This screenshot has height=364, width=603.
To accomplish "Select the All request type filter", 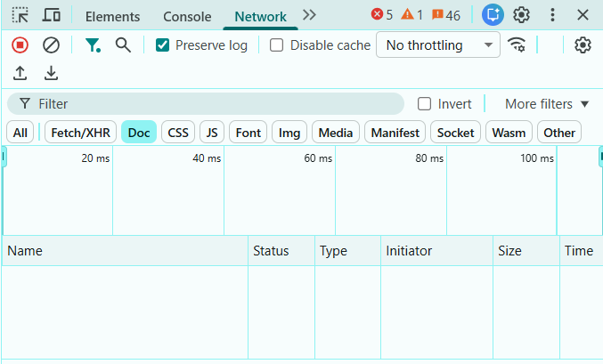I will point(20,133).
